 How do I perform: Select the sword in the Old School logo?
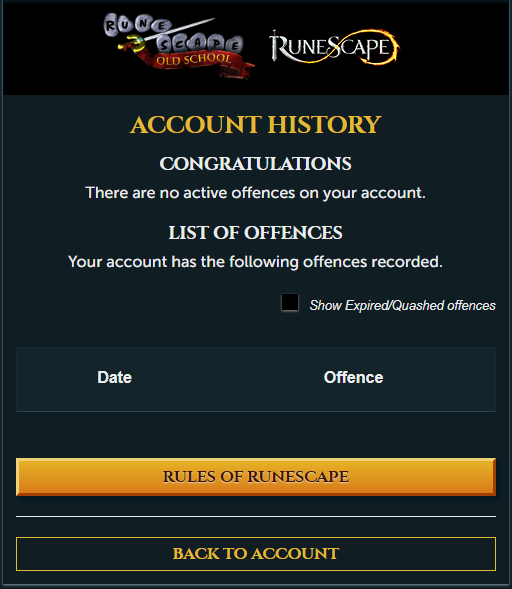pyautogui.click(x=169, y=34)
